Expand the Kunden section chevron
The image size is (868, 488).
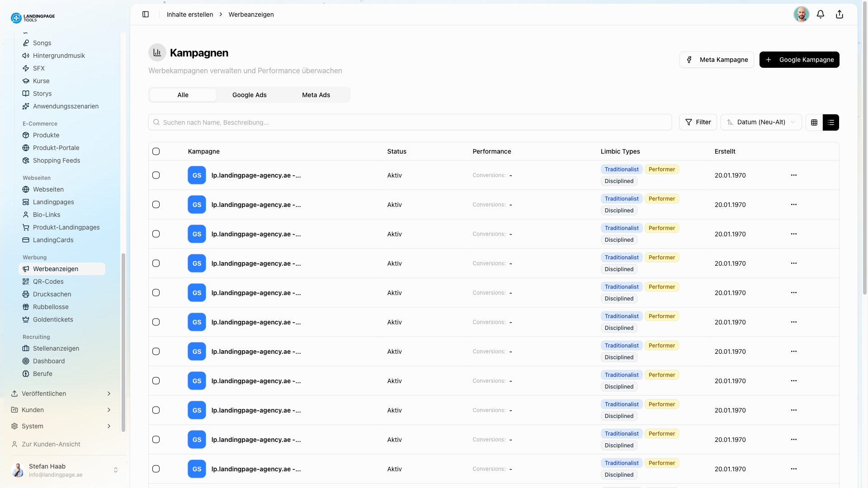108,410
